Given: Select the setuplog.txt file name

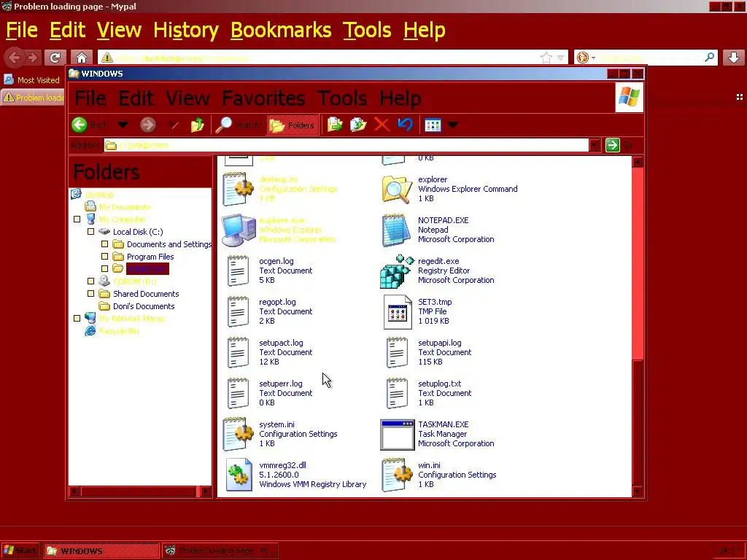Looking at the screenshot, I should tap(440, 384).
